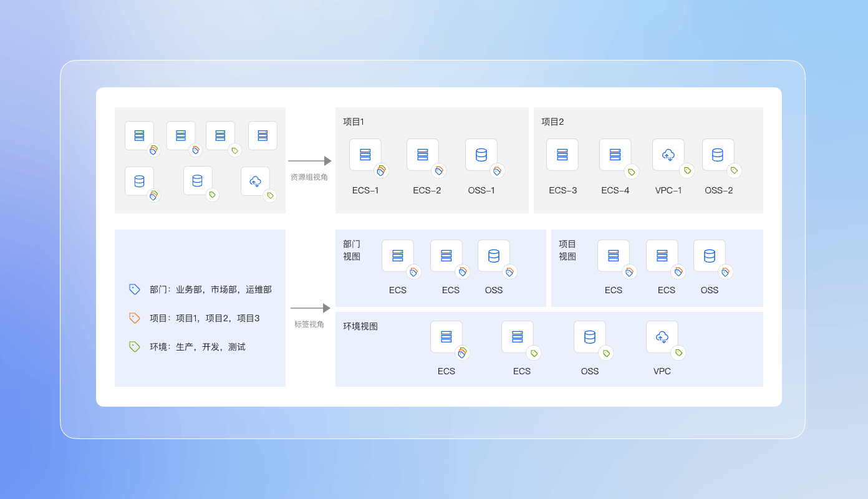Click the OSS label in 项目视图
This screenshot has width=868, height=499.
(x=710, y=290)
